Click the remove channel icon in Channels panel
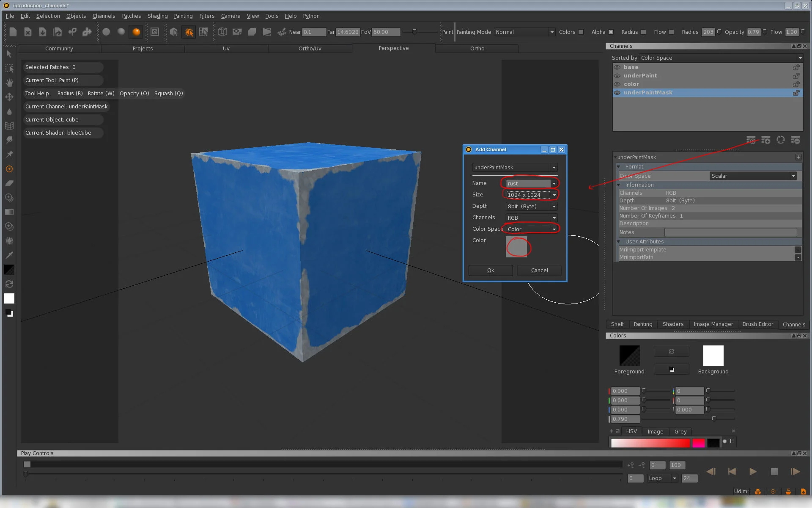The height and width of the screenshot is (508, 812). tap(796, 140)
